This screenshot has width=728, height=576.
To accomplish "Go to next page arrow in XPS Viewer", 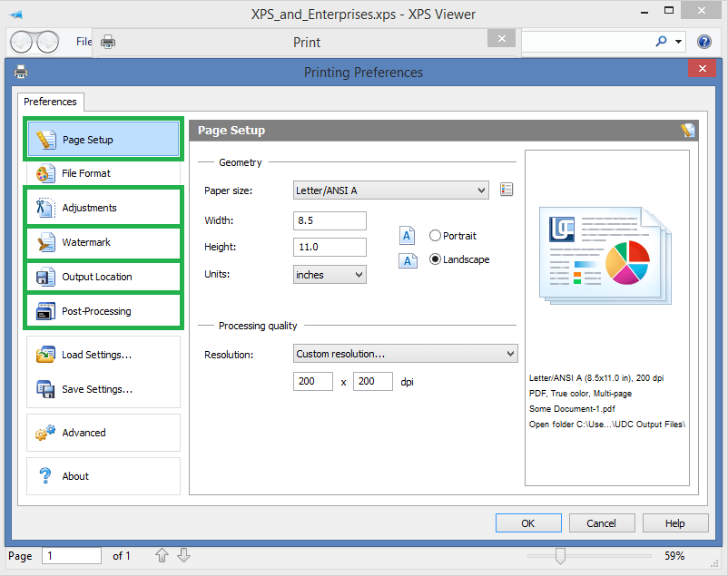I will [184, 555].
